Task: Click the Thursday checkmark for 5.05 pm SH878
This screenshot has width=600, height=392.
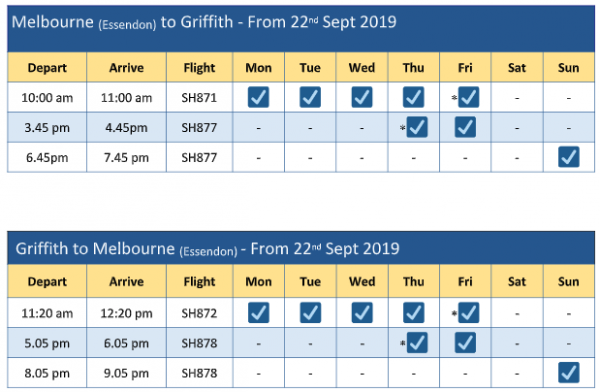Action: tap(417, 343)
